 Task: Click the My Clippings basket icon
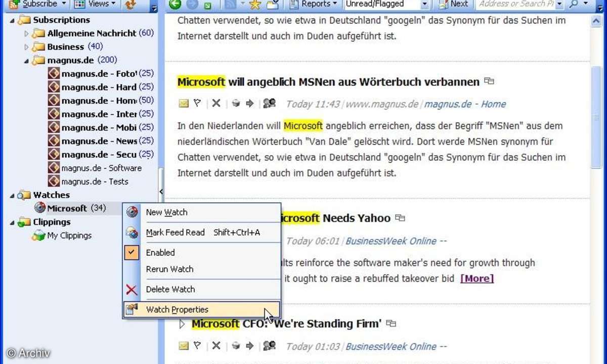pyautogui.click(x=38, y=236)
